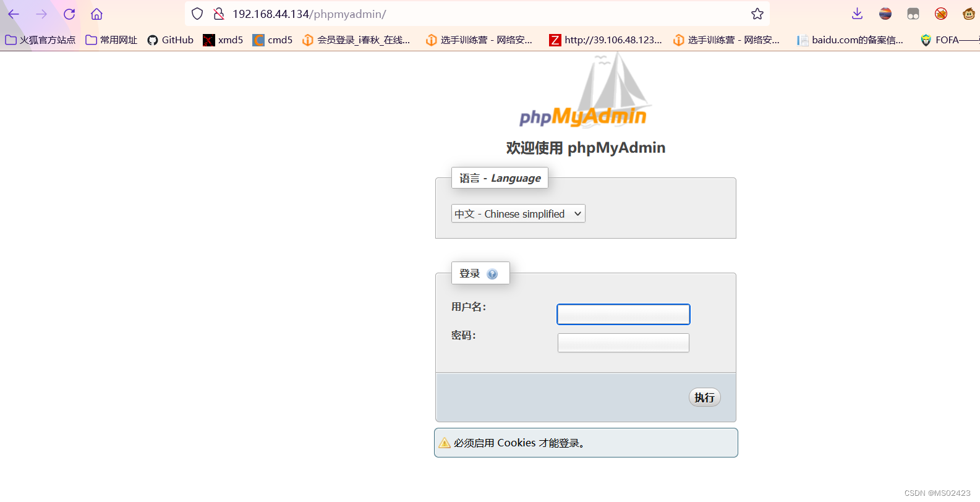The image size is (980, 502).
Task: Open the 常用网址 bookmark folder
Action: click(x=111, y=40)
